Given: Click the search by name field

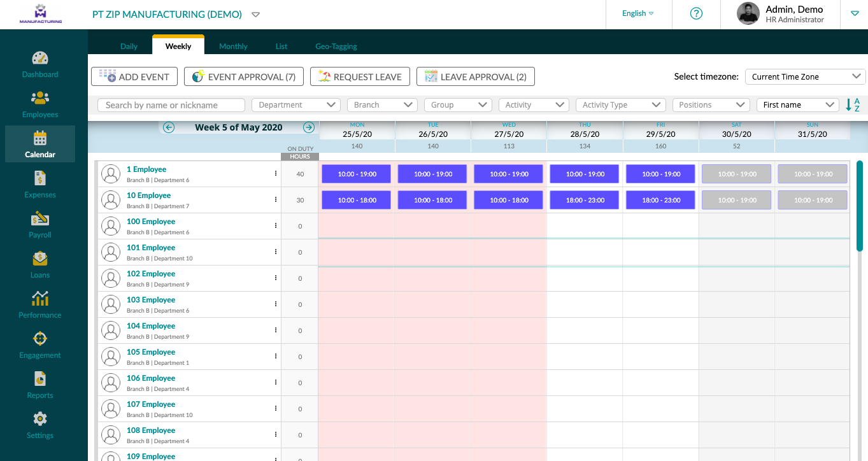Looking at the screenshot, I should [x=171, y=105].
